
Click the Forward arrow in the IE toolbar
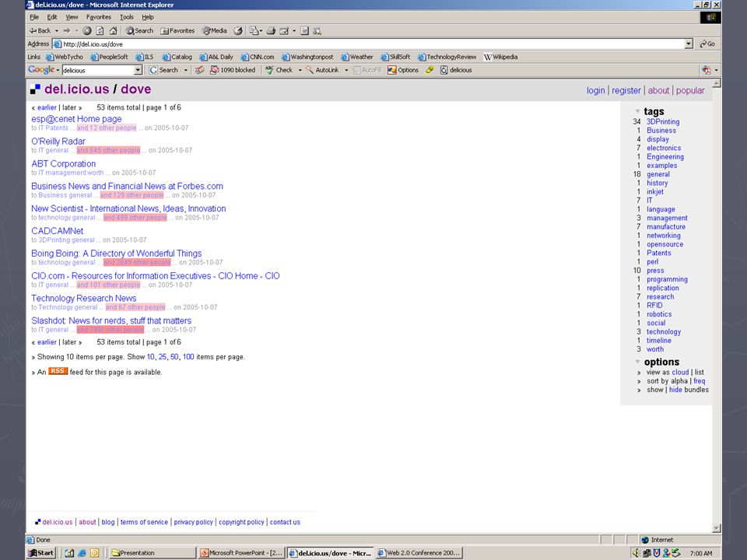click(x=67, y=30)
